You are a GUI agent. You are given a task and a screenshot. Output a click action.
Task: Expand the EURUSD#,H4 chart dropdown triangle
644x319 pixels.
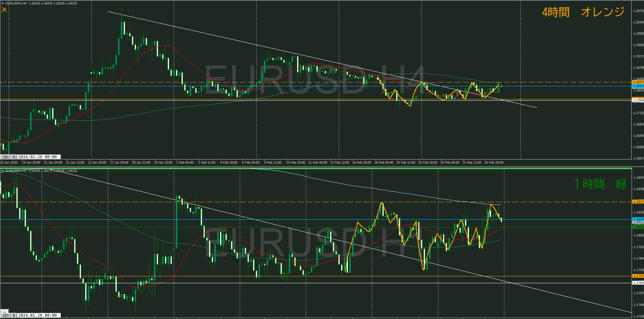tap(3, 3)
